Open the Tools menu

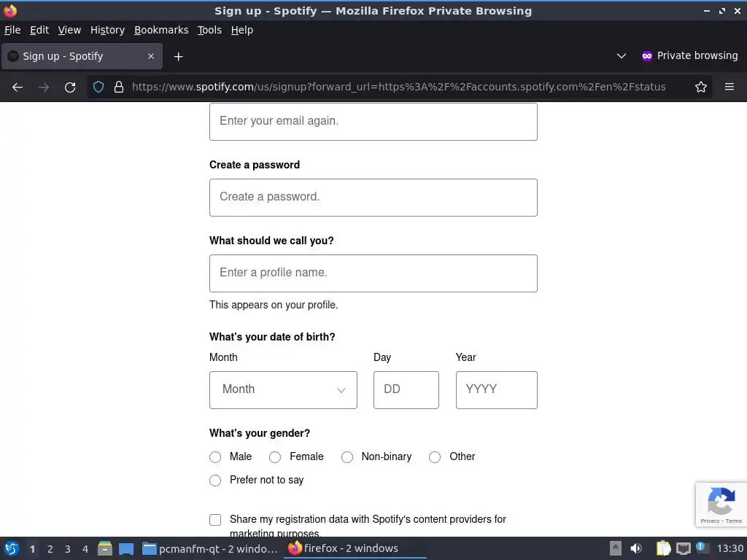(x=209, y=30)
